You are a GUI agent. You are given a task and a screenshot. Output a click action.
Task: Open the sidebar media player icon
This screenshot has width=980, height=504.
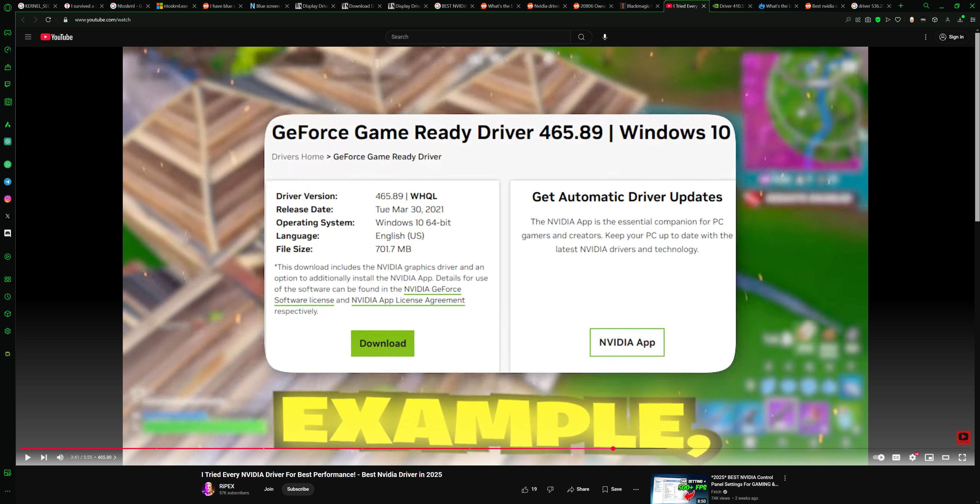pos(8,257)
